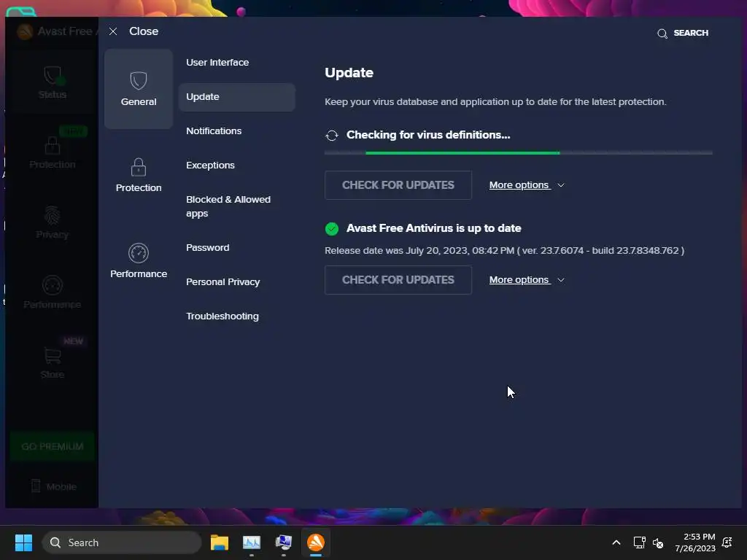Click CHECK FOR UPDATES under application version
This screenshot has height=560, width=747.
tap(398, 280)
